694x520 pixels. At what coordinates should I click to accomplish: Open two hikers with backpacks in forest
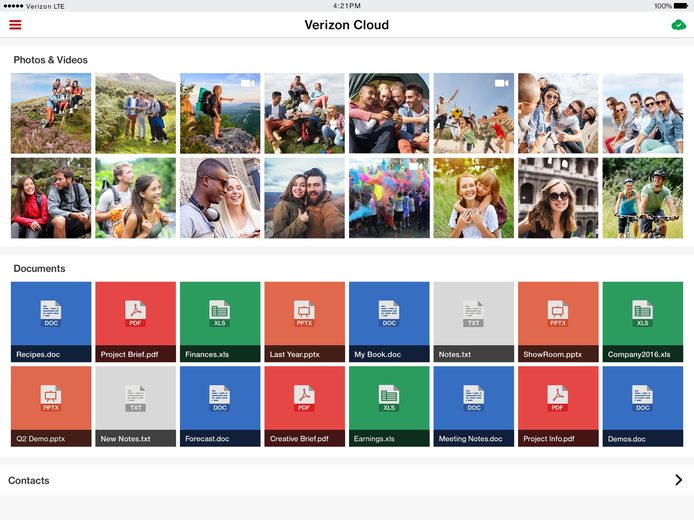click(135, 198)
